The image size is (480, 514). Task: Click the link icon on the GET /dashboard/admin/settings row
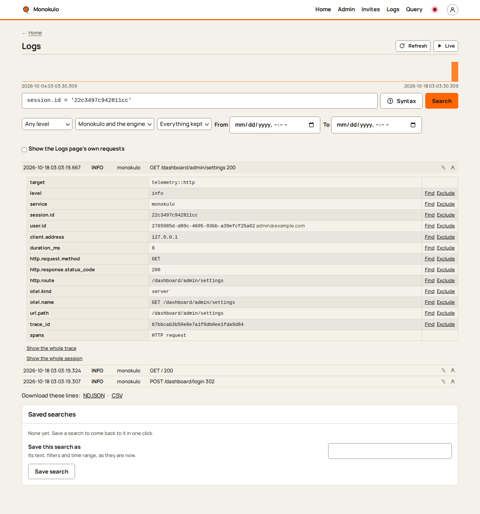[x=443, y=168]
